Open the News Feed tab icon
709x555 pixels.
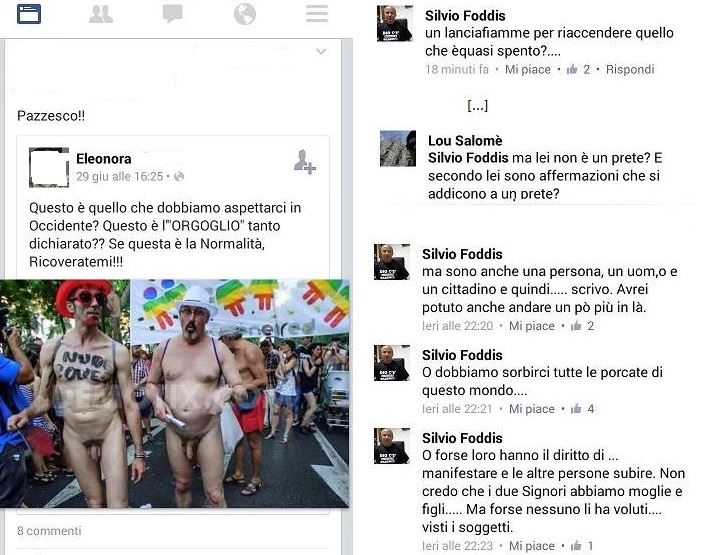tap(29, 14)
